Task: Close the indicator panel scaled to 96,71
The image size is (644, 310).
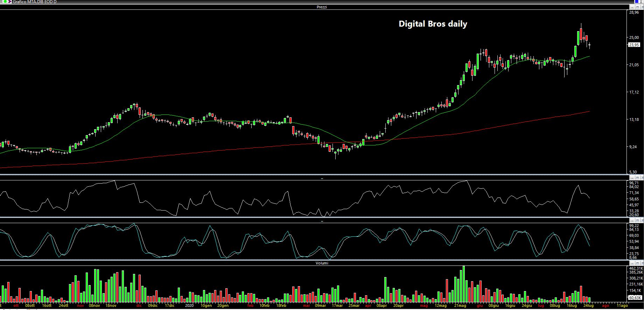Action: click(642, 178)
